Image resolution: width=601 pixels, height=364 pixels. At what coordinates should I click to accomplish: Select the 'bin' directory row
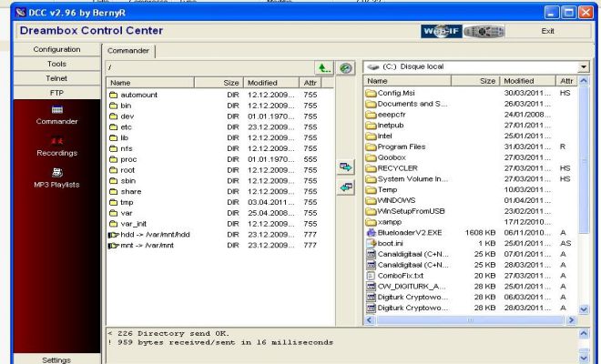[220, 106]
